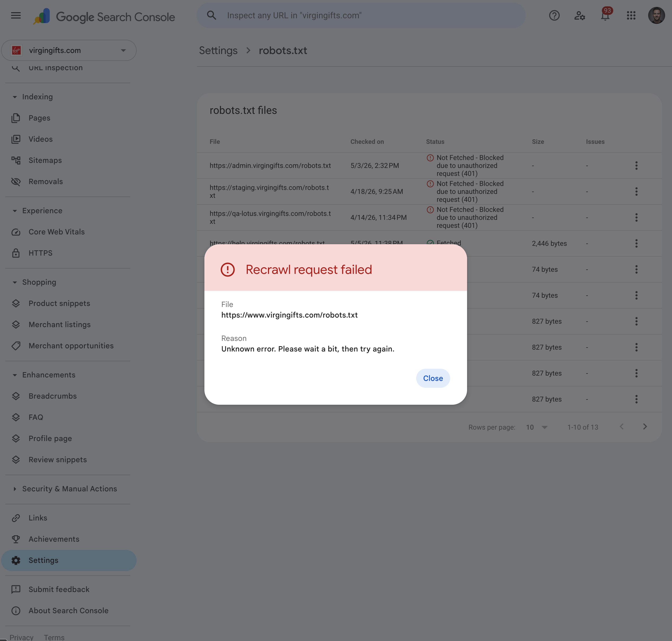Screen dimensions: 672x641
Task: Click the FAQ icon
Action: point(16,417)
